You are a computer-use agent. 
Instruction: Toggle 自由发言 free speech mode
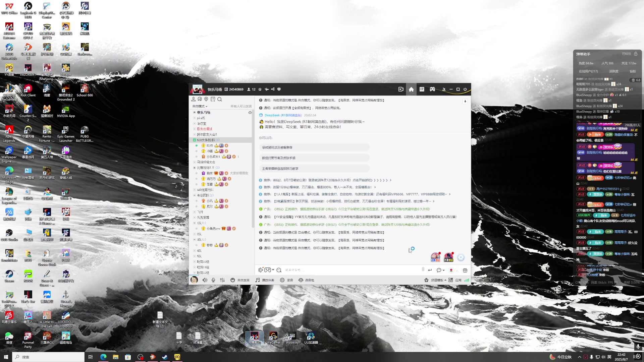(x=240, y=280)
